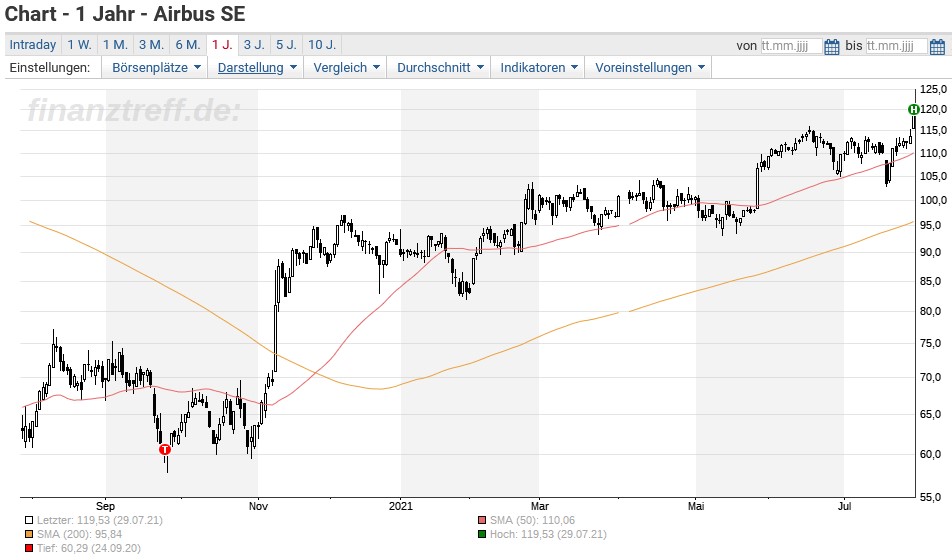
Task: Click the red Tief legend swatch
Action: pyautogui.click(x=29, y=548)
